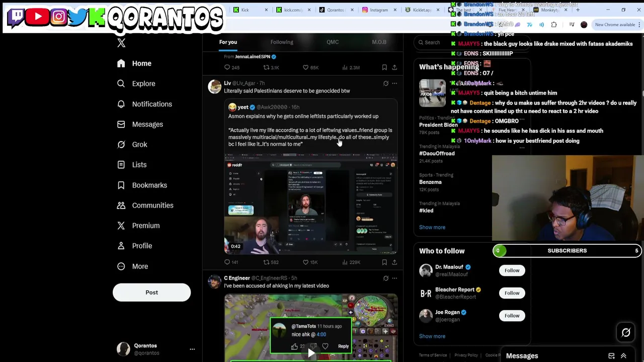Open Bookmarks in the sidebar
Screen dimensions: 644x362
[141, 185]
